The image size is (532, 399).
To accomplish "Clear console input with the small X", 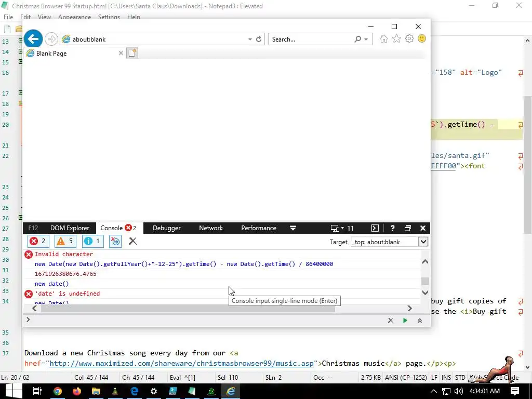I will point(391,320).
